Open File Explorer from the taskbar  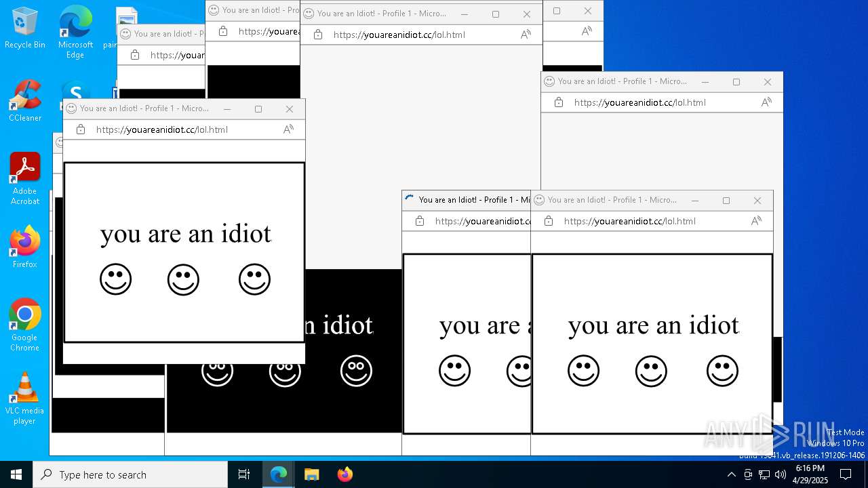tap(311, 474)
